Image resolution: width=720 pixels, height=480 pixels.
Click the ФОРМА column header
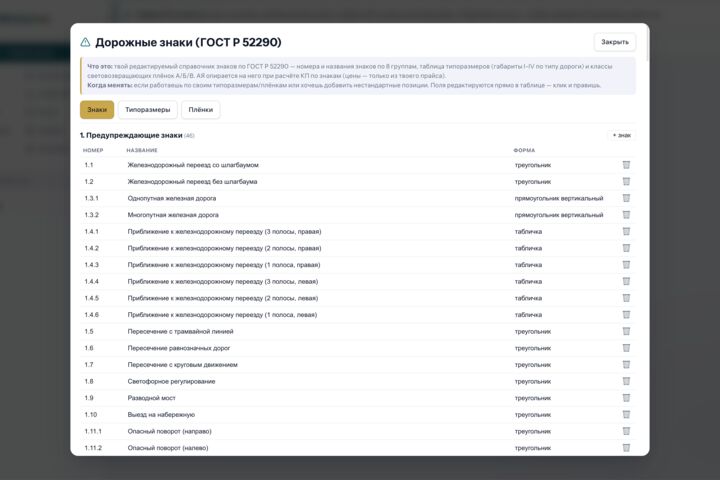pyautogui.click(x=524, y=150)
